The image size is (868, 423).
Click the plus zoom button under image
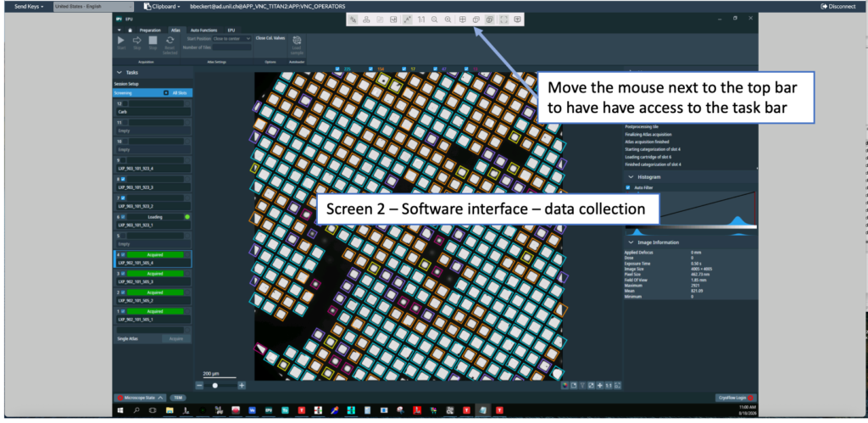pyautogui.click(x=242, y=386)
